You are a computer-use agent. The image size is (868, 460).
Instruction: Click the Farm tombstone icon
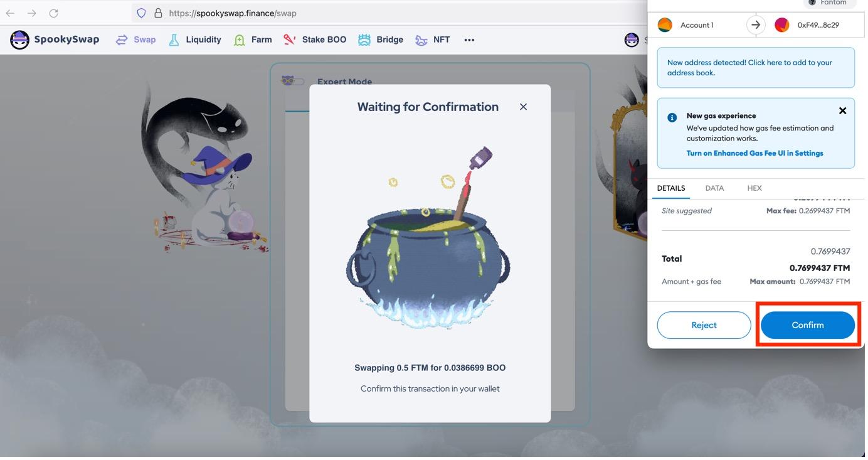pyautogui.click(x=239, y=40)
